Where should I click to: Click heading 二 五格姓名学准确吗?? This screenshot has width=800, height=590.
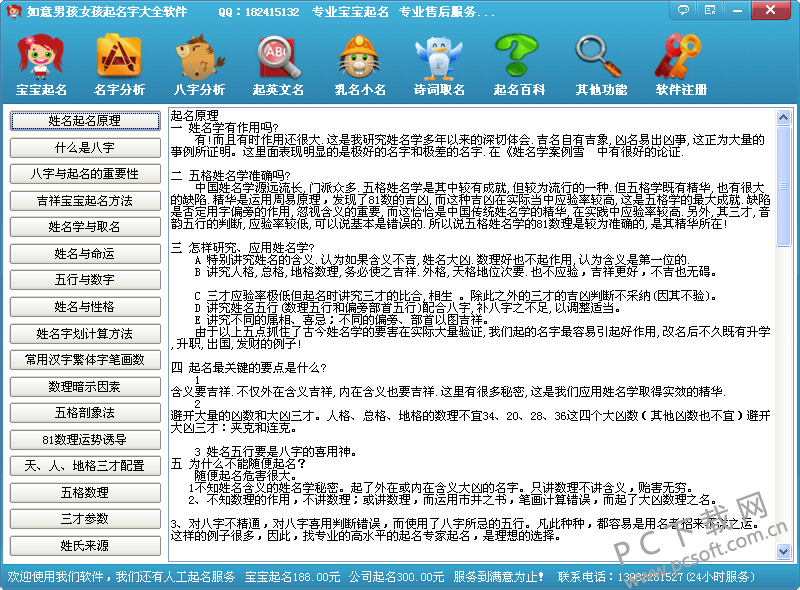(x=231, y=176)
